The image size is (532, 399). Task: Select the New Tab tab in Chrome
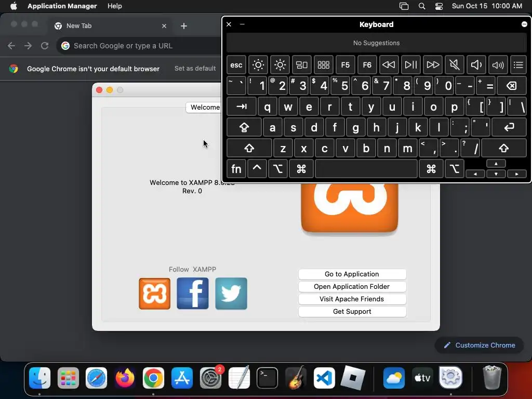(111, 26)
